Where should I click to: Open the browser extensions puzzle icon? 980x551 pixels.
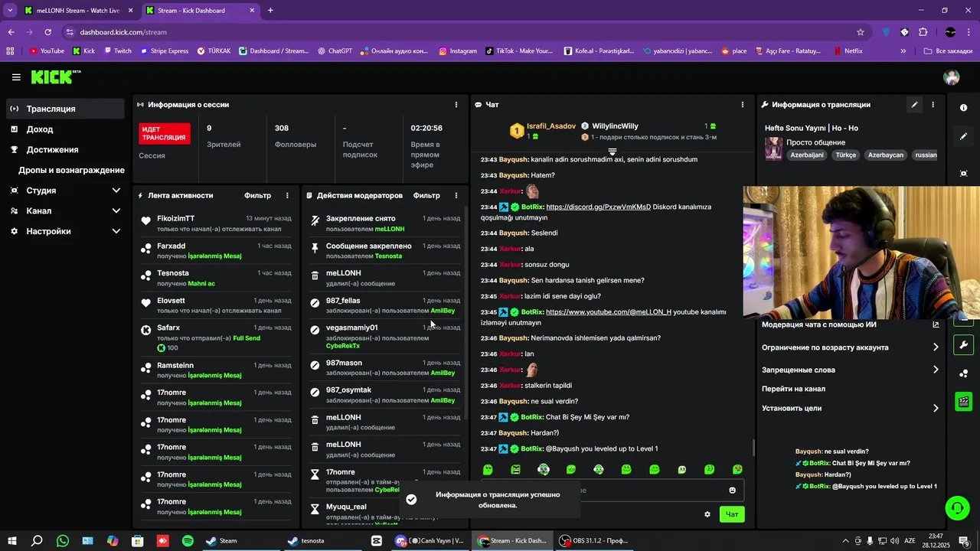(923, 32)
